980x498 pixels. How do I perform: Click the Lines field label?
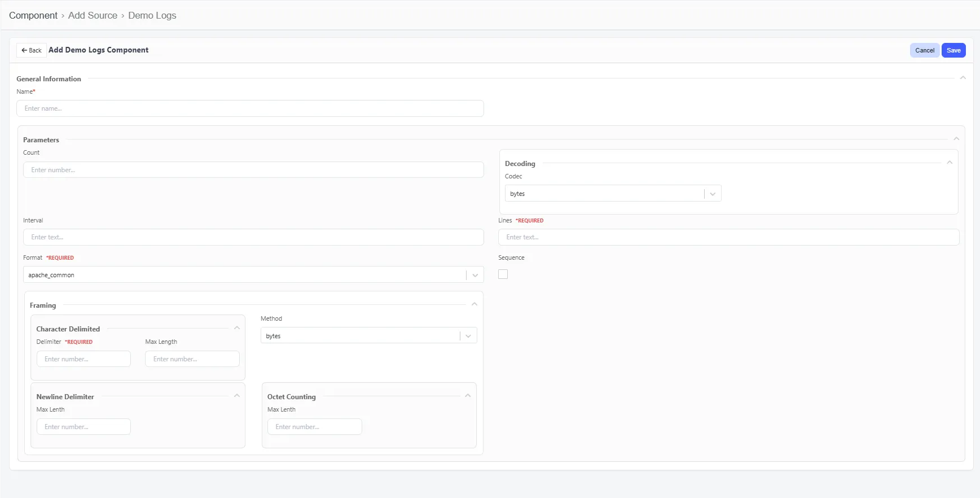pyautogui.click(x=505, y=220)
